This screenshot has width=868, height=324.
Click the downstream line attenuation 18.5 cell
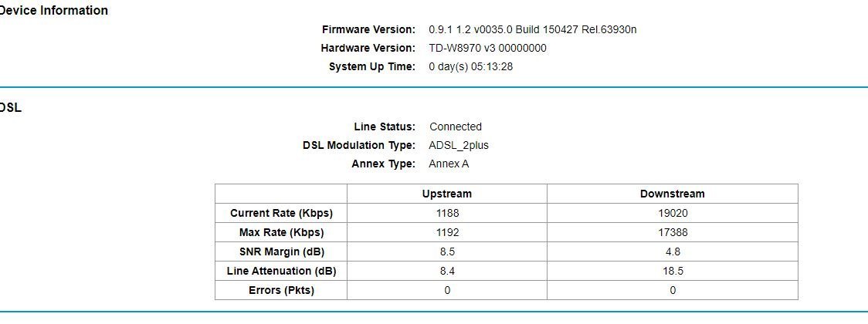pos(672,271)
